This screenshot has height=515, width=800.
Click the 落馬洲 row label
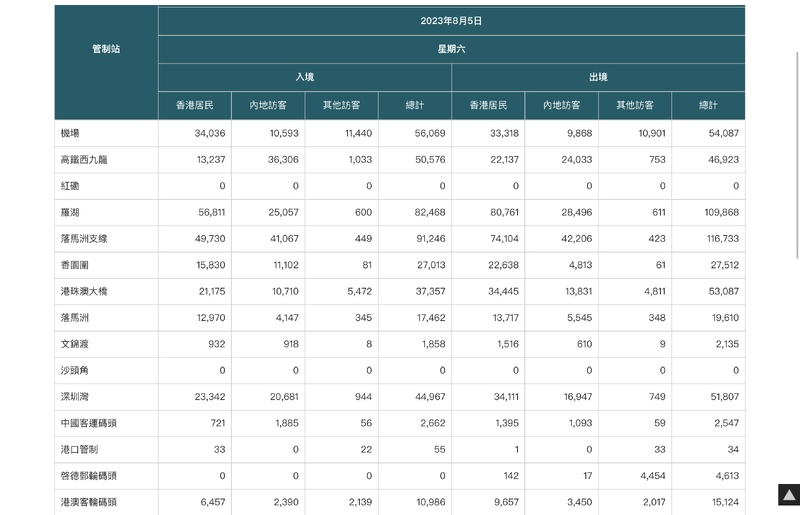click(x=74, y=318)
